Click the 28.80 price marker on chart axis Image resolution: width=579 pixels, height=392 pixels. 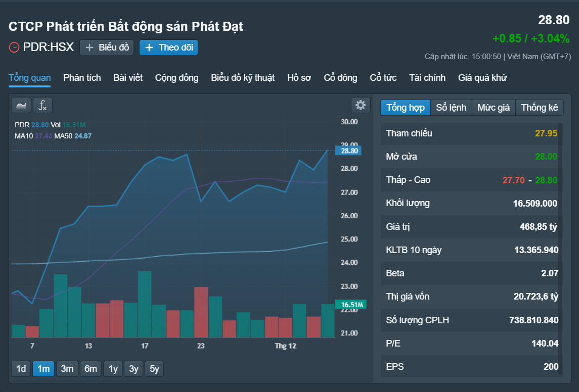(348, 151)
